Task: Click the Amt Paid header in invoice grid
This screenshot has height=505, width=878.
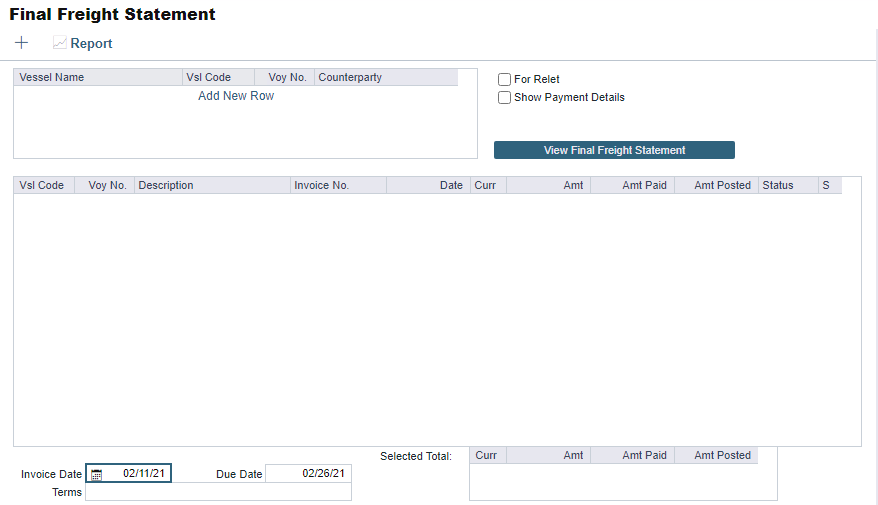Action: pos(633,185)
